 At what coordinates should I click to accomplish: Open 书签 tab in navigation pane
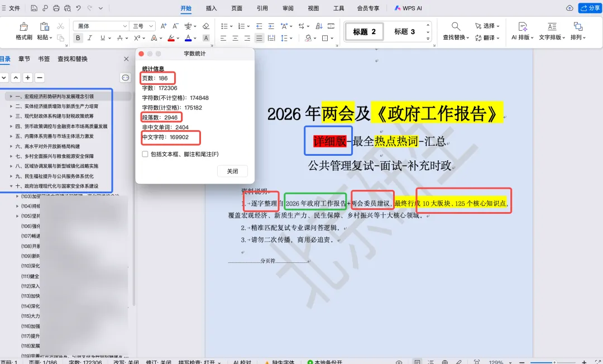pos(44,59)
